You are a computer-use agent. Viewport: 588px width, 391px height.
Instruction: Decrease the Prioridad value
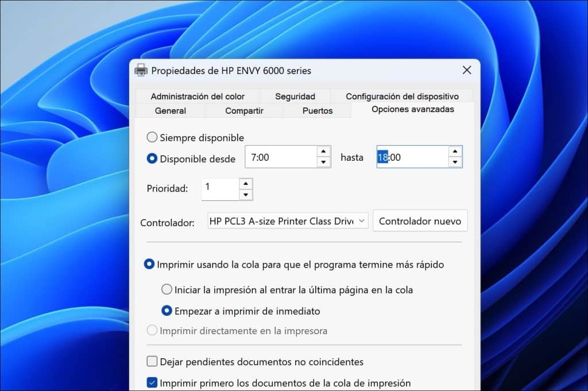pos(246,195)
